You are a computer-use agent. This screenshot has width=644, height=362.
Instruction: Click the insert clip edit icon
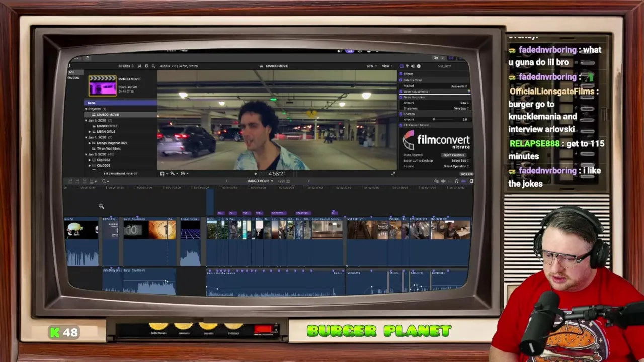point(78,181)
